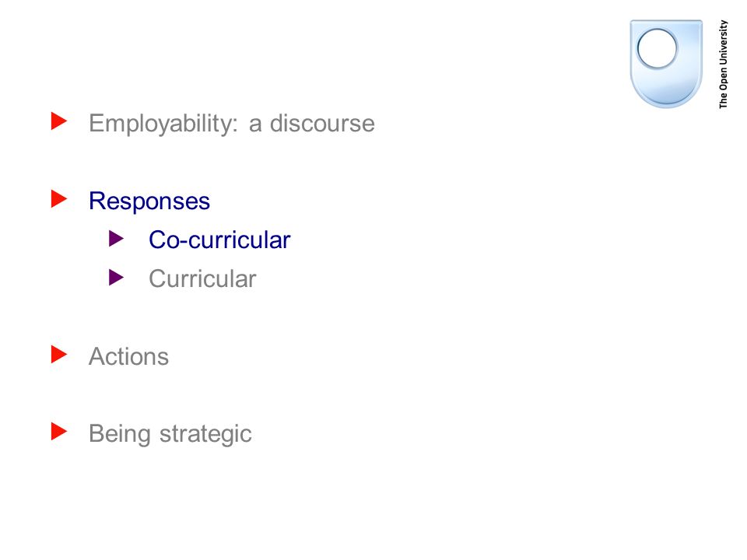Image resolution: width=747 pixels, height=560 pixels.
Task: Click the Open University shield logo
Action: [x=666, y=64]
